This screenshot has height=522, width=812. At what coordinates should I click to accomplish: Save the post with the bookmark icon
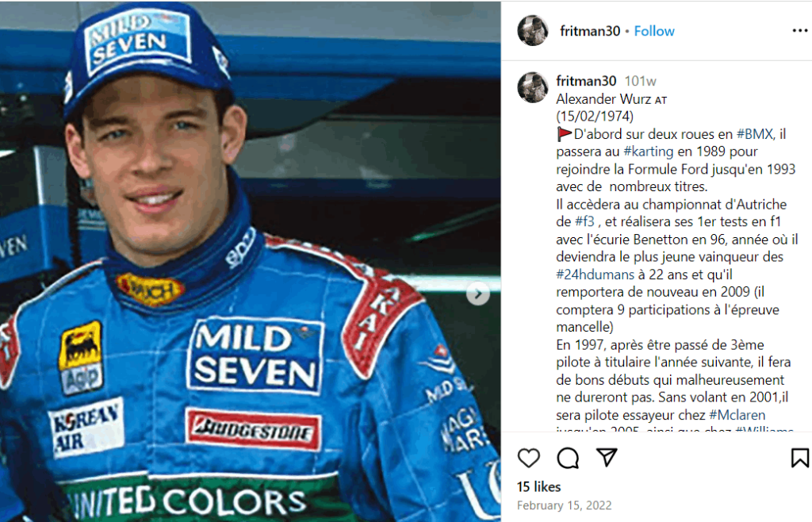801,459
